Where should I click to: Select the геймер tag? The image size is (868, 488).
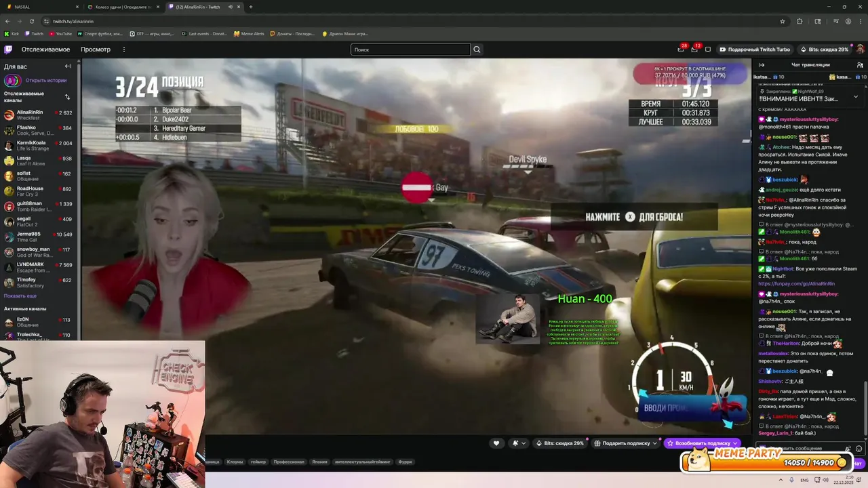tap(258, 462)
